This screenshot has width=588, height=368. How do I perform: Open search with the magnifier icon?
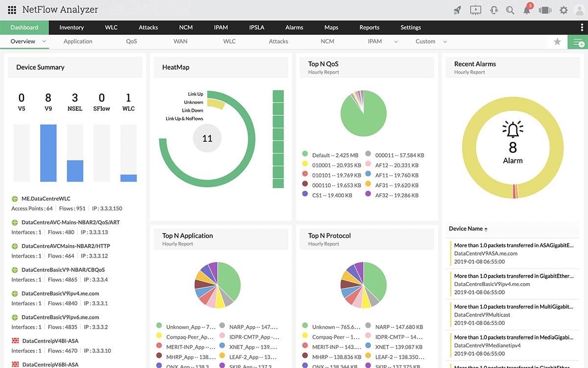pos(510,9)
